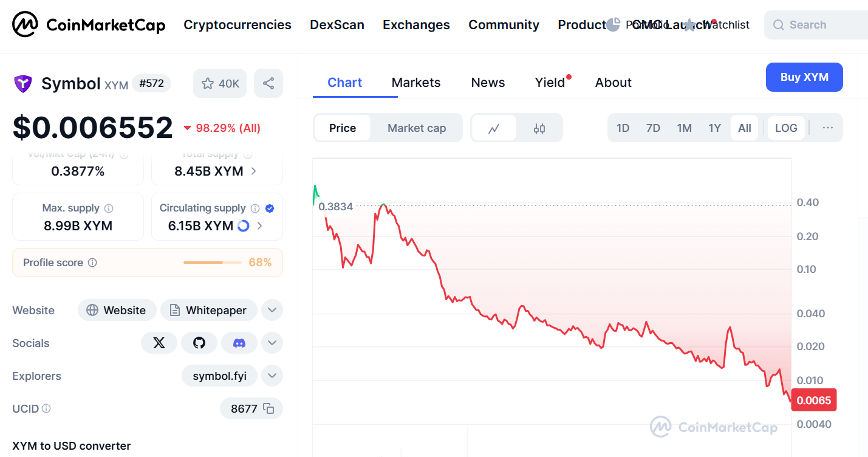Open the Cryptocurrencies menu

238,25
